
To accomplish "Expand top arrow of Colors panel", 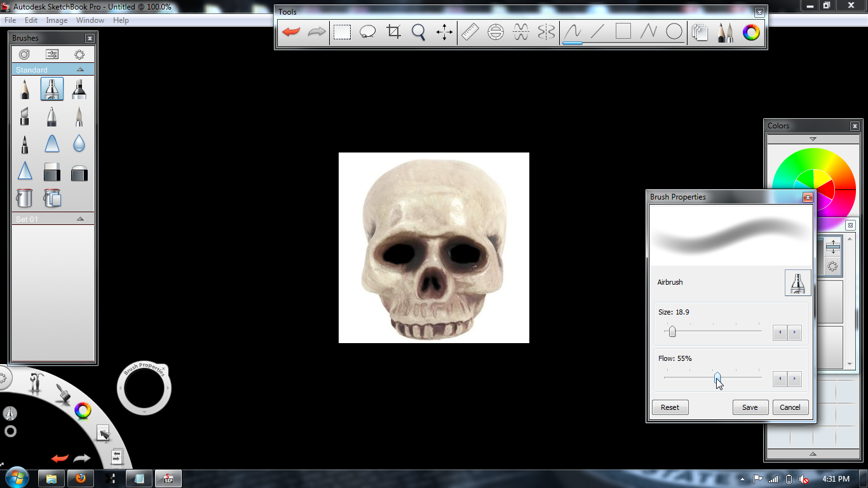I will [813, 139].
